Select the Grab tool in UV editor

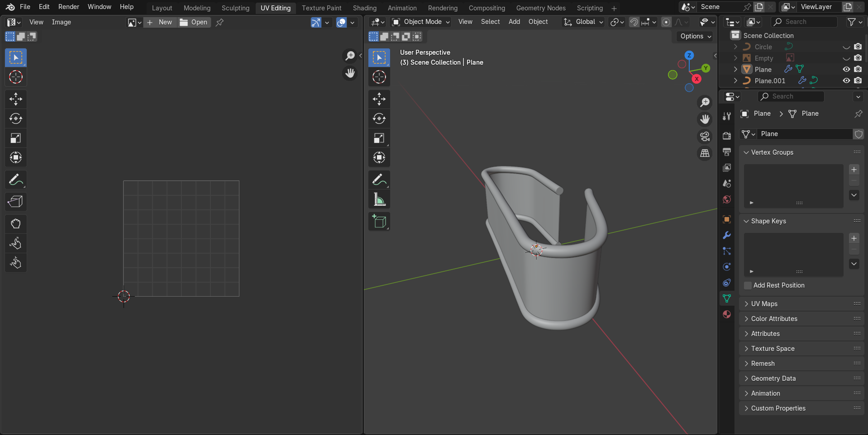tap(16, 224)
